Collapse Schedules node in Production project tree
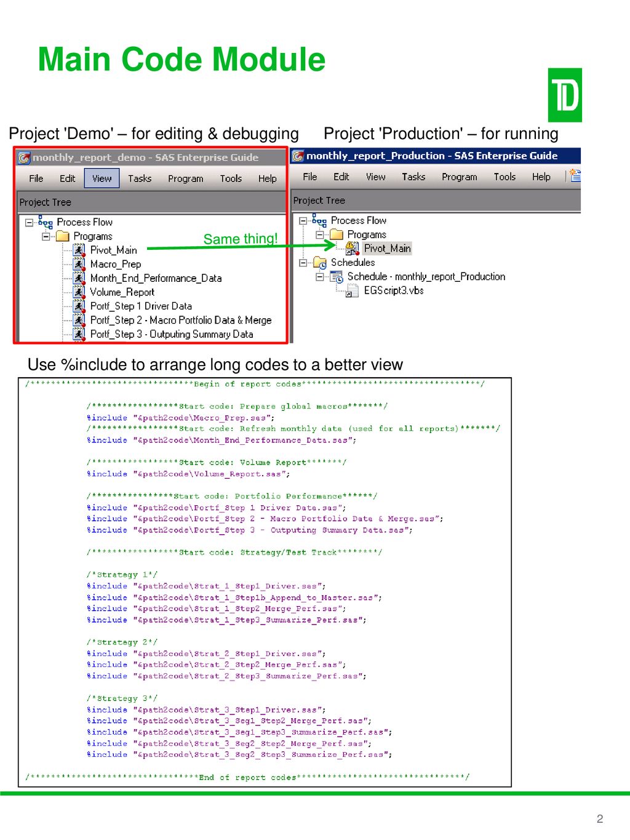This screenshot has width=630, height=840. [x=303, y=263]
